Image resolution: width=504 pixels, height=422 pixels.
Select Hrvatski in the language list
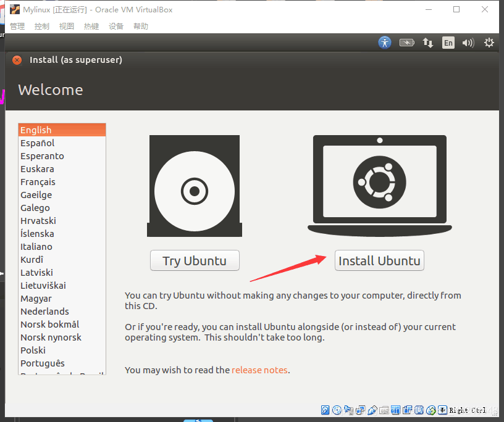point(62,221)
